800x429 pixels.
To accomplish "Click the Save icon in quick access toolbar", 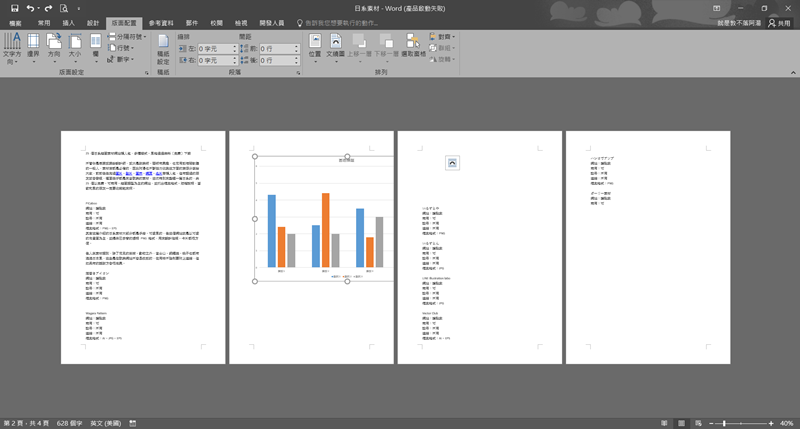I will tap(14, 8).
